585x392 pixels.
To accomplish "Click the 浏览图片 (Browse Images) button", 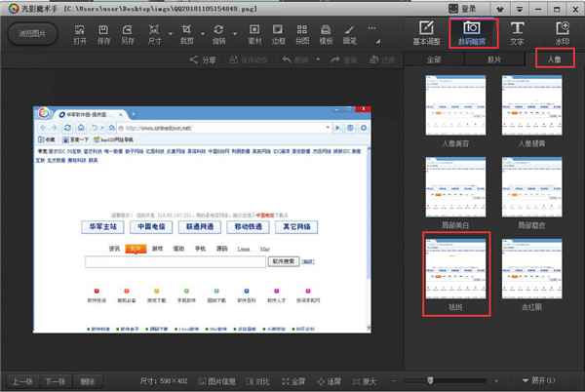I will coord(32,32).
